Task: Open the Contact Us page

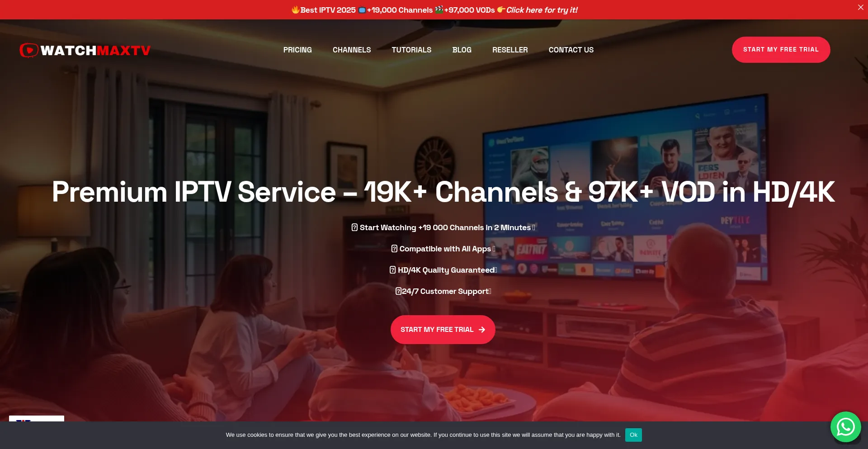Action: 571,50
